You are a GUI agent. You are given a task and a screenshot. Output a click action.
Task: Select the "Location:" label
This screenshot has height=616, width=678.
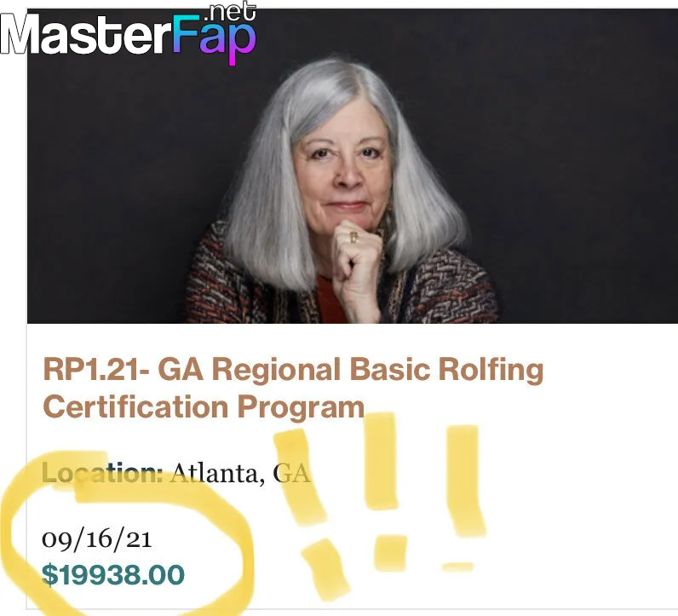click(102, 473)
